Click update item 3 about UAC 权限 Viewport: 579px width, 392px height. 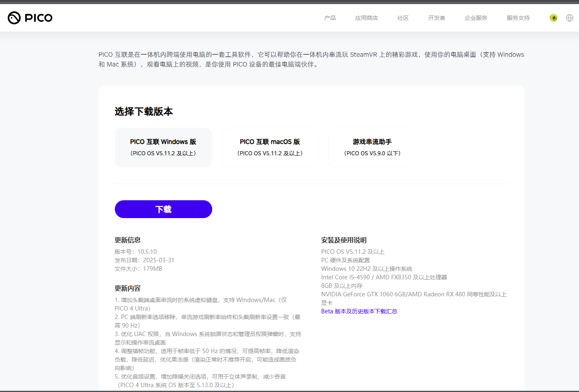[x=208, y=338]
